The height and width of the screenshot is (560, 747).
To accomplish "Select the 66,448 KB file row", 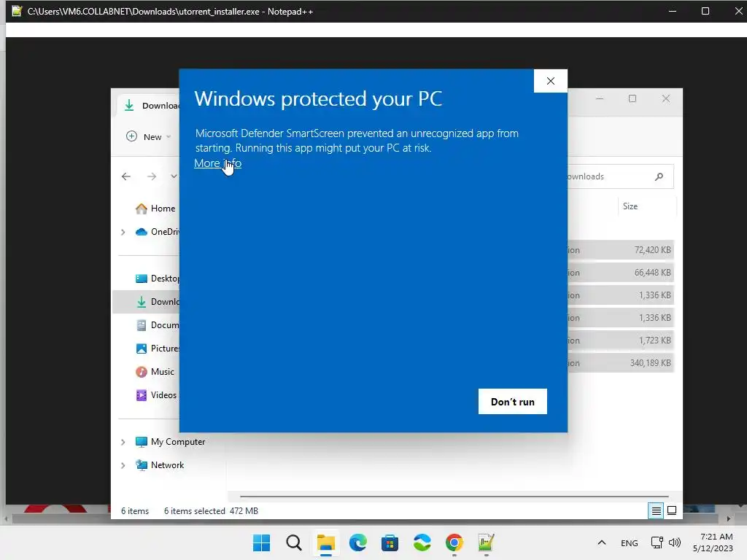I will pos(620,273).
